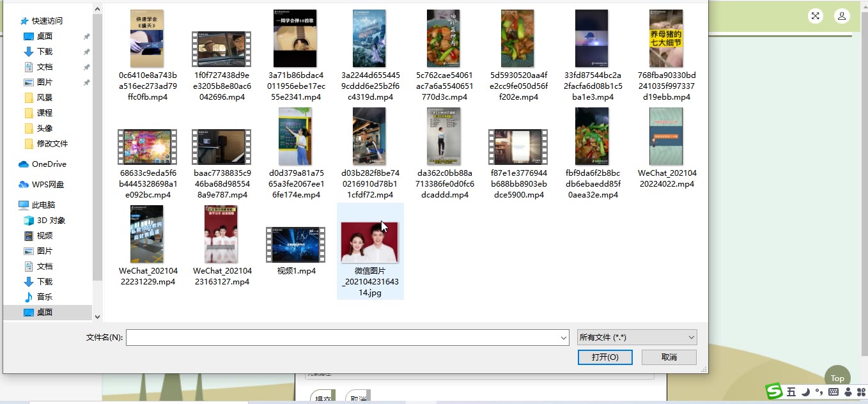Click the Sogou input method S icon
868x404 pixels.
(x=775, y=391)
